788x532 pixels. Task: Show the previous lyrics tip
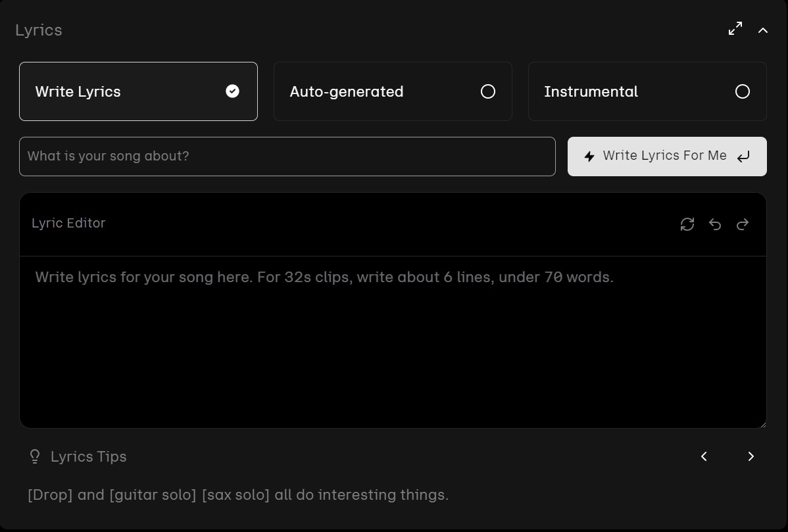point(704,456)
